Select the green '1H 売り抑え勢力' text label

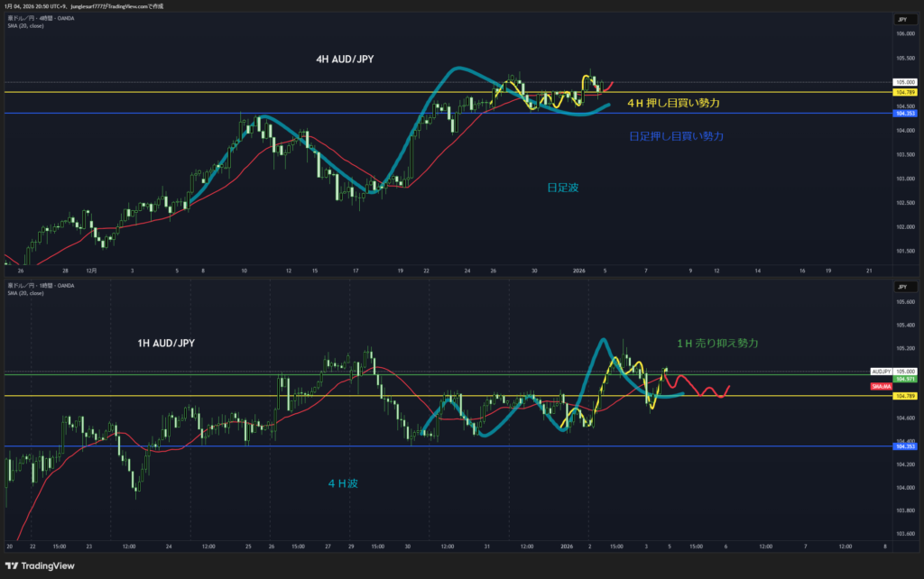717,344
